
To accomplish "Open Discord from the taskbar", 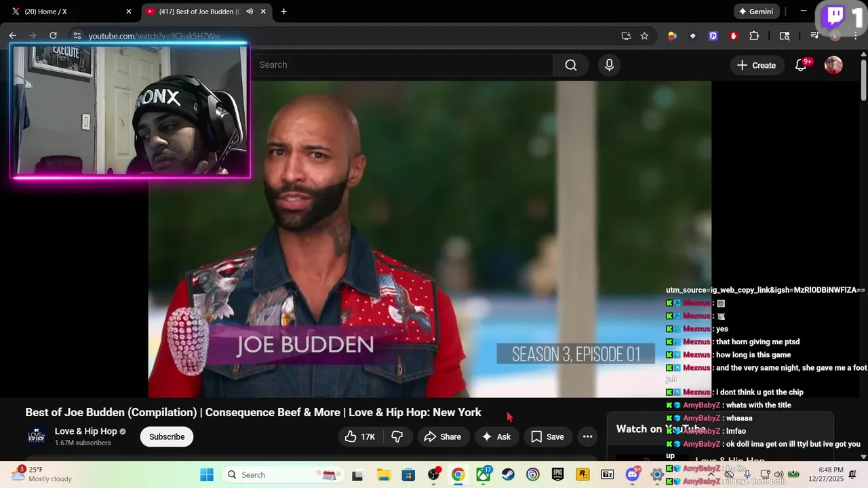I will point(633,474).
